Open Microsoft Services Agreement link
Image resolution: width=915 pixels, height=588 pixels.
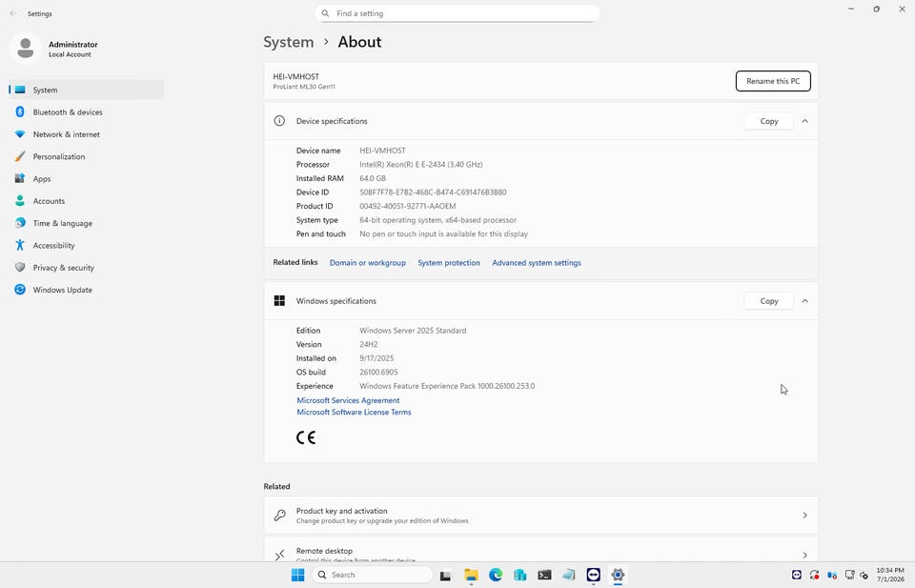(349, 400)
